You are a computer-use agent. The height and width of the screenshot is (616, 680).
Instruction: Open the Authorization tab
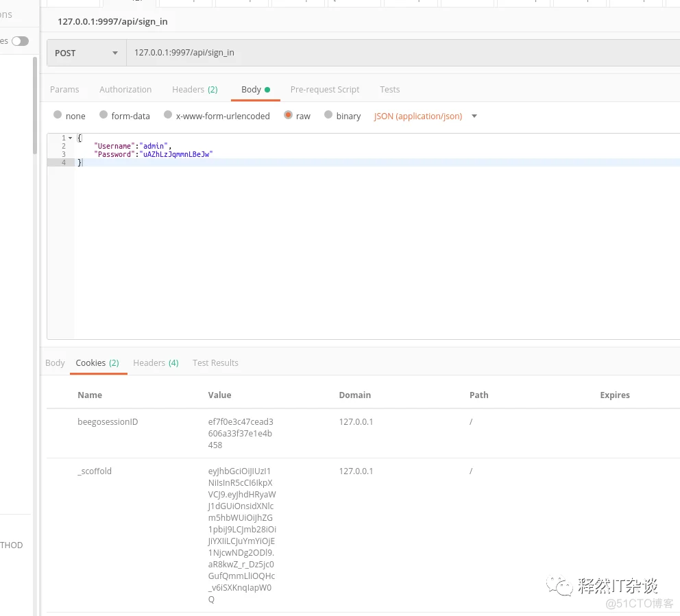click(x=125, y=89)
